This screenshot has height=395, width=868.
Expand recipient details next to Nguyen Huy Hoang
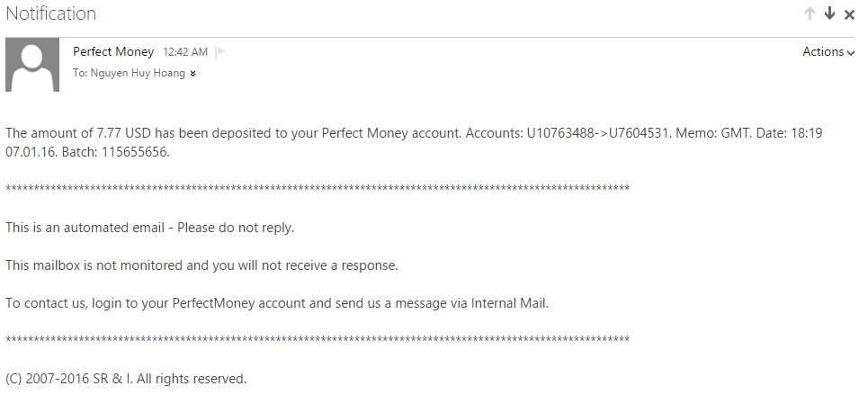192,74
